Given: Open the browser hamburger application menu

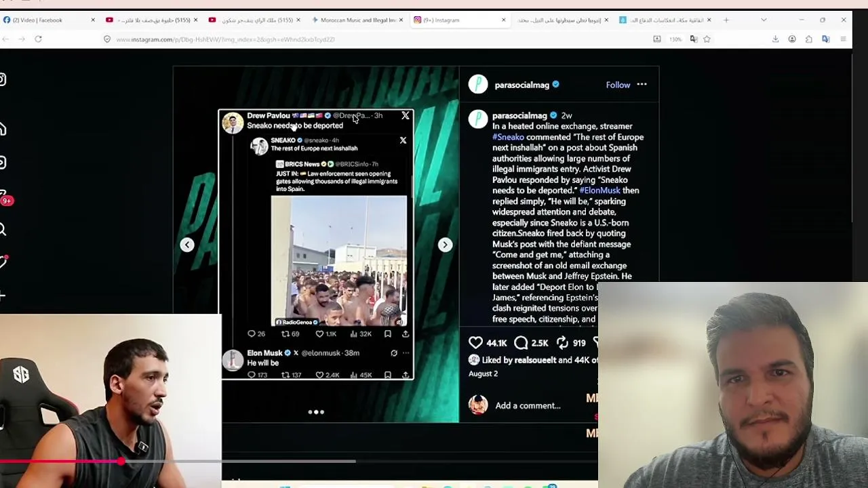Looking at the screenshot, I should pyautogui.click(x=843, y=39).
